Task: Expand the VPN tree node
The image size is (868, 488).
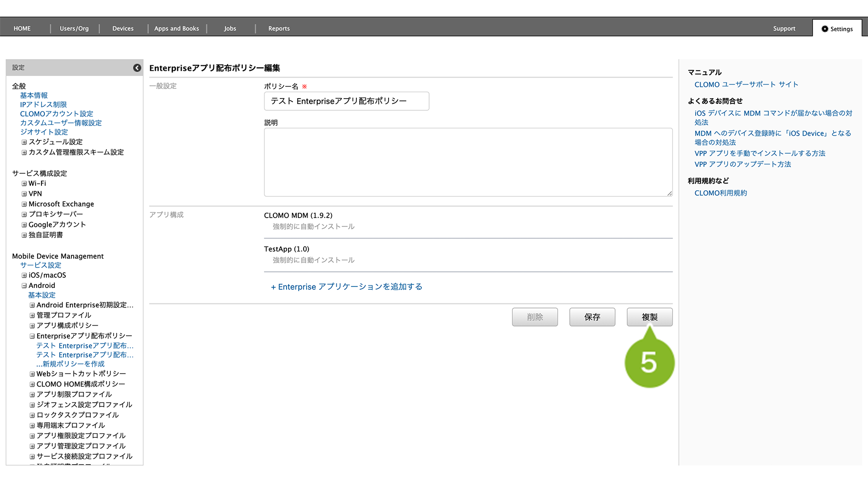Action: pyautogui.click(x=24, y=194)
